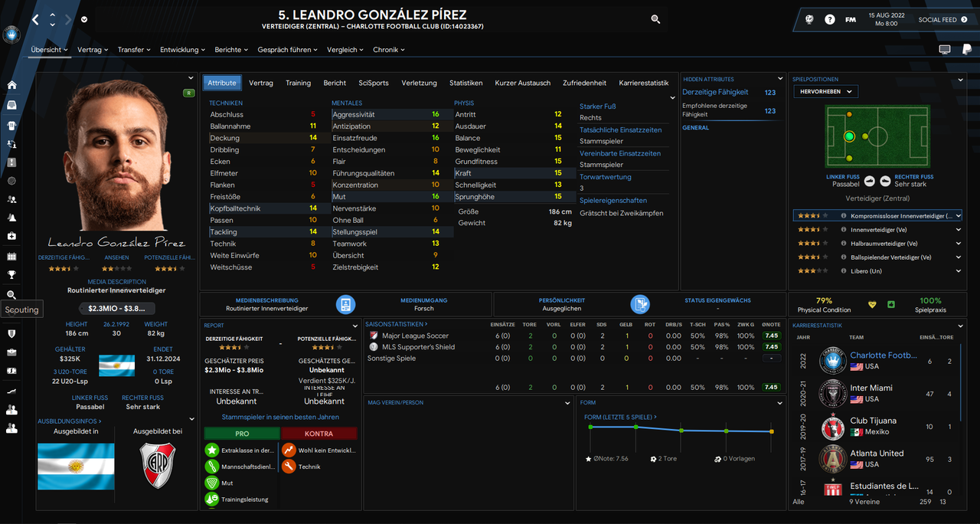
Task: Click the Extraklasse pro star icon
Action: point(212,450)
